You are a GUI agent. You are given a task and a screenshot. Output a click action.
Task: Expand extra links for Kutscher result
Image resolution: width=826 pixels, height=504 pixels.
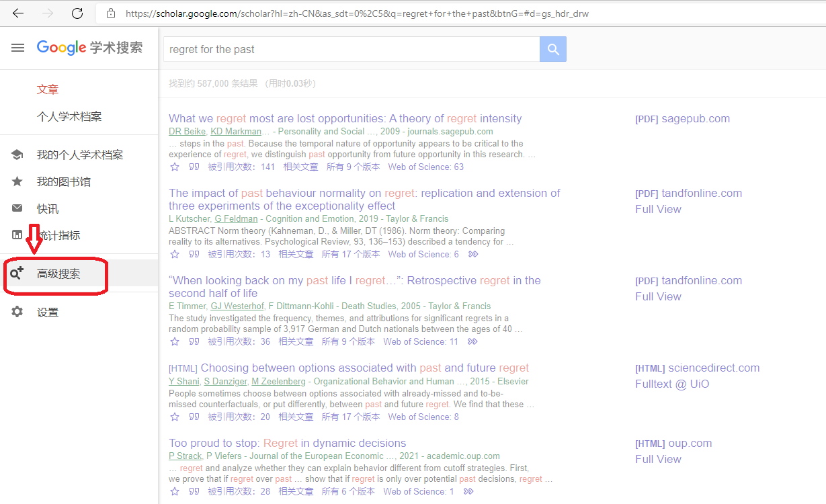pyautogui.click(x=472, y=254)
